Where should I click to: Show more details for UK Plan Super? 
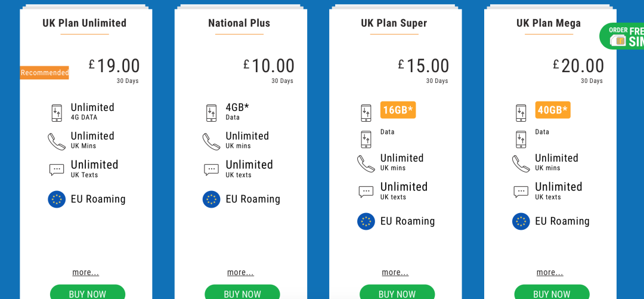395,272
